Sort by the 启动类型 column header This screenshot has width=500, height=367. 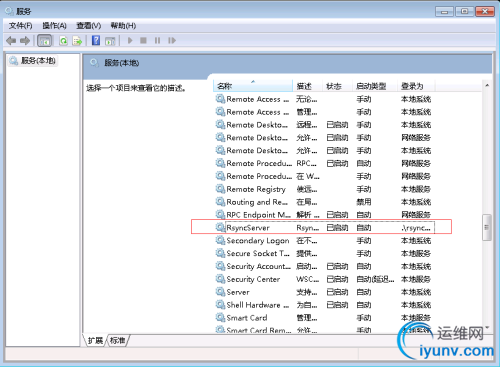pos(375,86)
